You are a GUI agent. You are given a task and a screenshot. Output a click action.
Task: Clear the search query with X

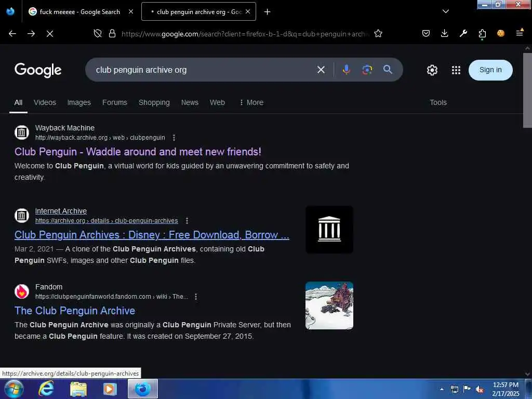[x=321, y=70]
